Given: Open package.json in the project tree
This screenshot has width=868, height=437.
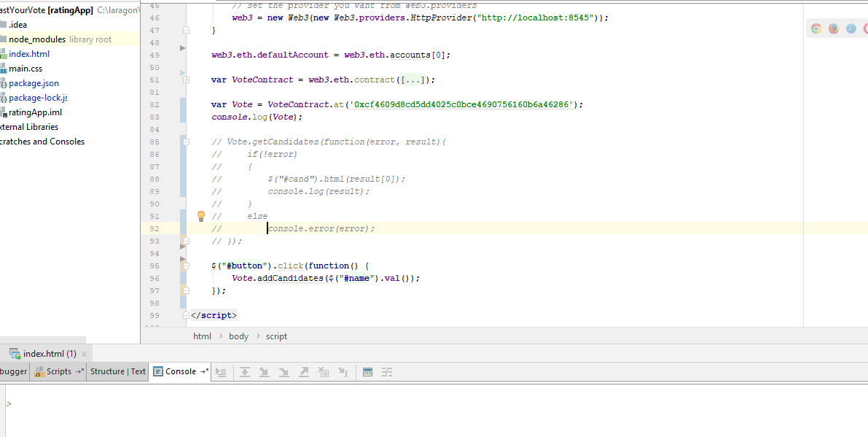Looking at the screenshot, I should click(x=35, y=82).
